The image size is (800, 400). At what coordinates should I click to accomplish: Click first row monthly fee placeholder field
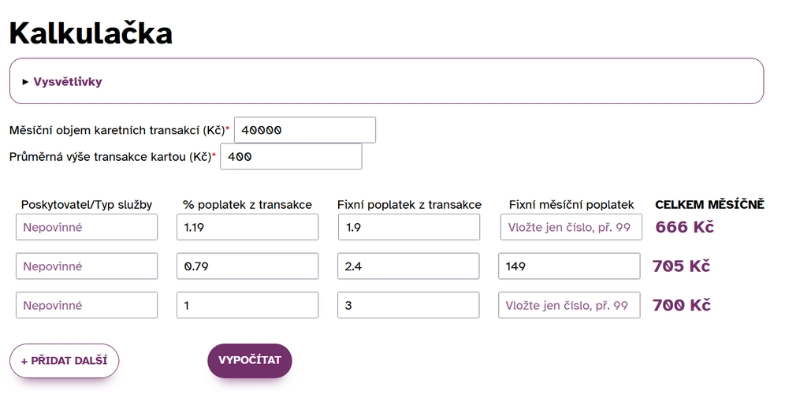click(571, 227)
